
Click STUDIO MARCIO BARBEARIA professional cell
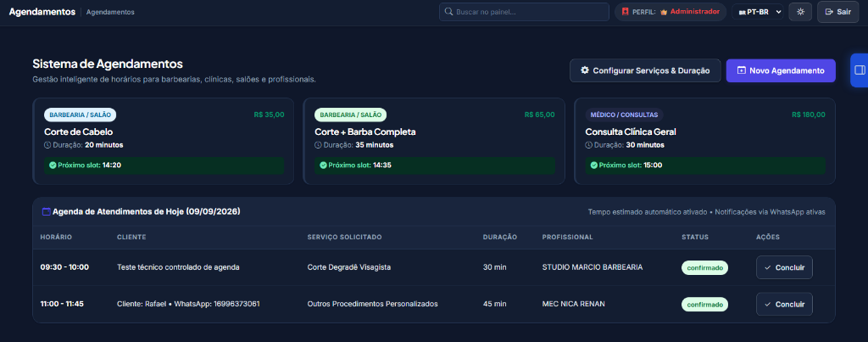[x=593, y=267]
